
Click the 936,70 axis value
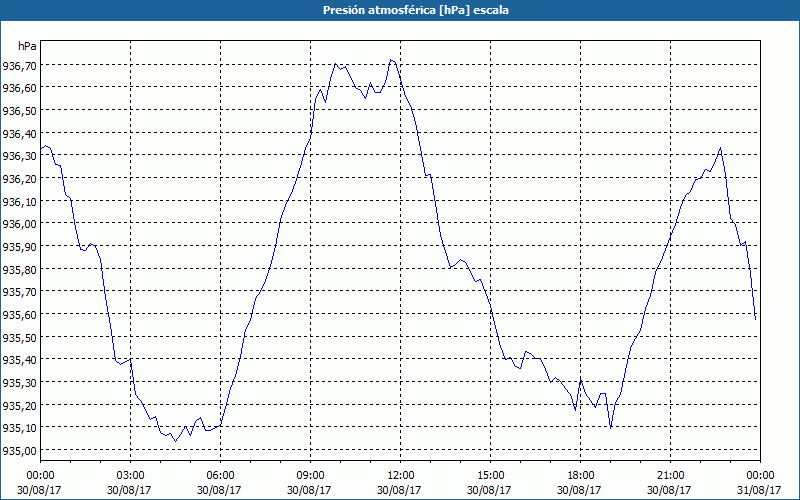19,65
